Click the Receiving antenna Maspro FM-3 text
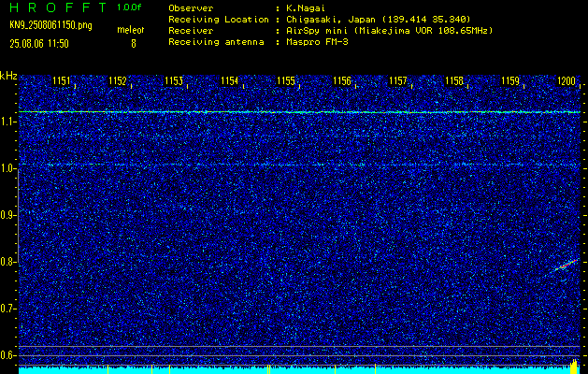 point(317,42)
